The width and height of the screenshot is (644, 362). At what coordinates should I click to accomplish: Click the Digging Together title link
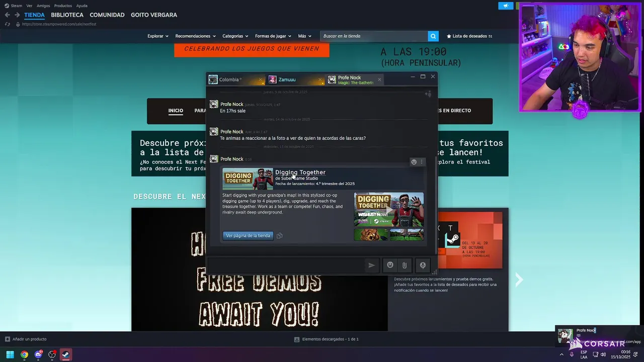[300, 172]
